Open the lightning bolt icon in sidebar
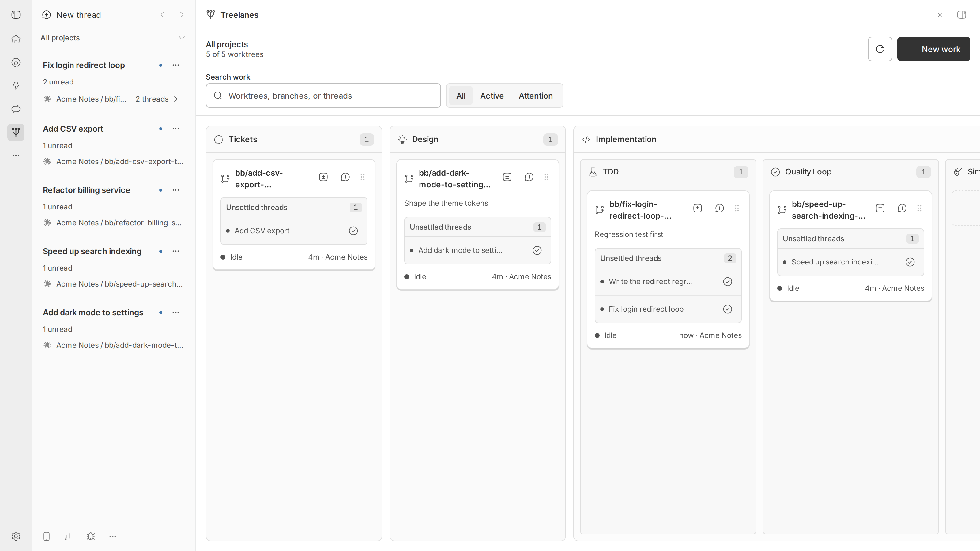This screenshot has width=980, height=551. 16,86
